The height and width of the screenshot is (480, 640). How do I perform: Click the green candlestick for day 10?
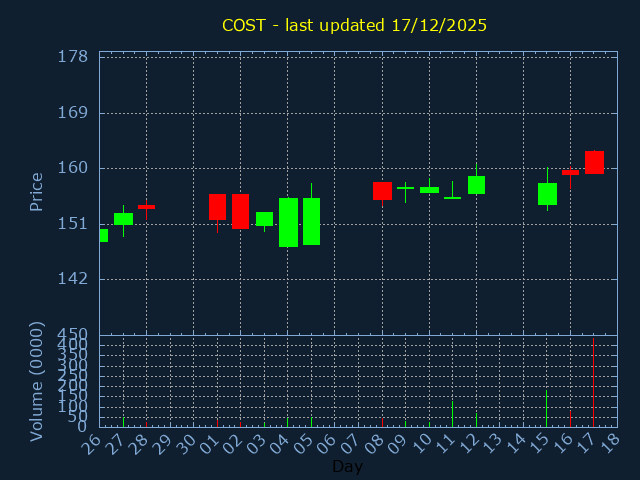click(x=429, y=190)
